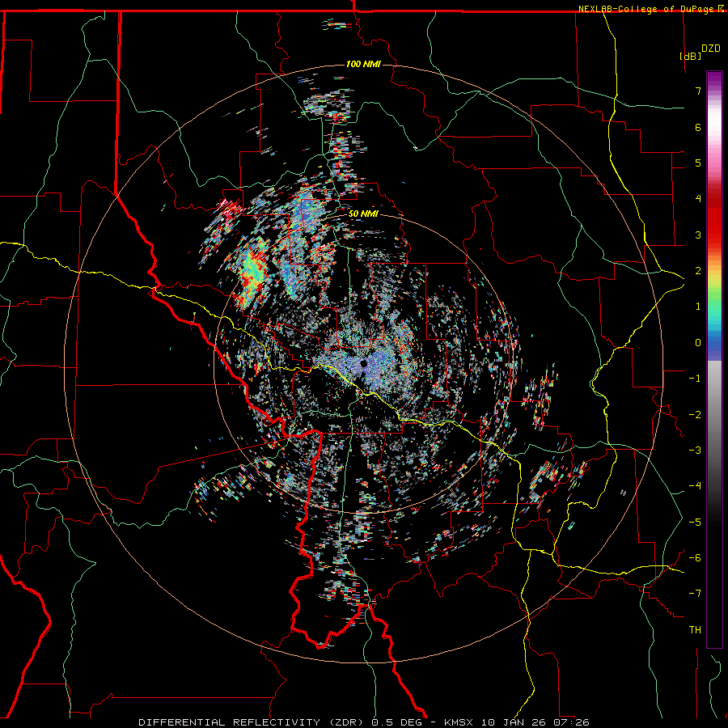Click the TH label on the legend
This screenshot has width=728, height=728.
(695, 630)
